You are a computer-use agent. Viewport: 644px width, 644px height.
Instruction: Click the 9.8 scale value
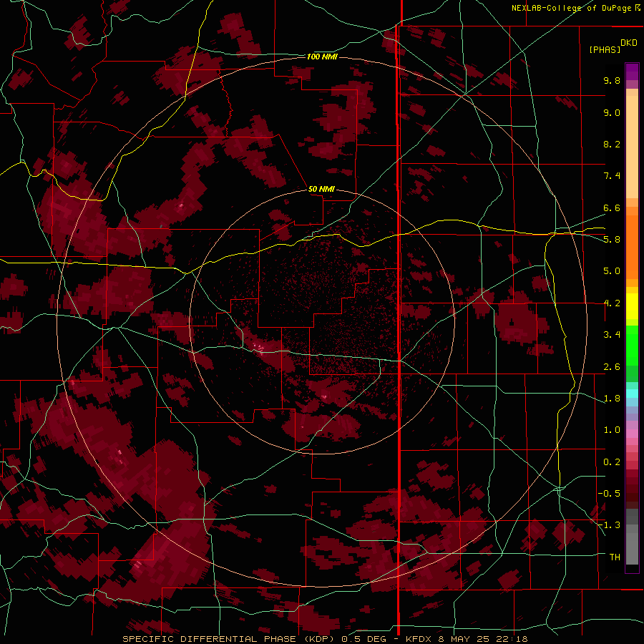tap(612, 80)
